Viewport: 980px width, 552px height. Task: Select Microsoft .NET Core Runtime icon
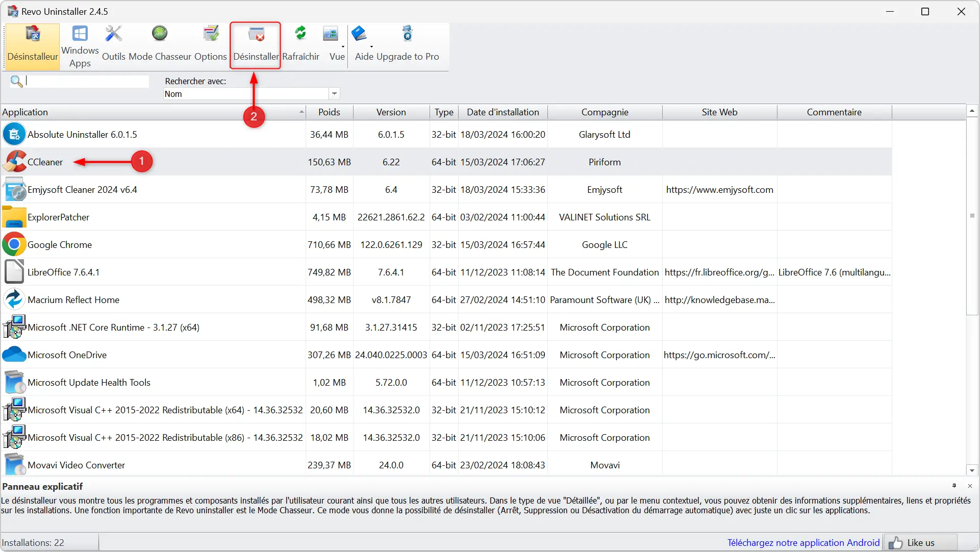(14, 327)
